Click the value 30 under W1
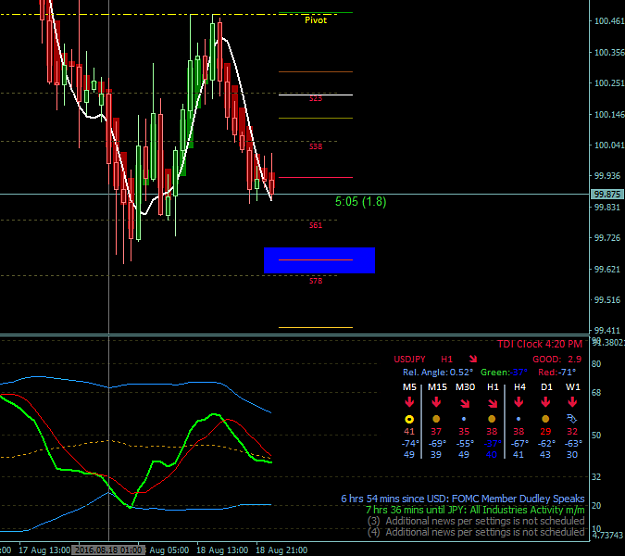This screenshot has width=625, height=556. point(572,454)
